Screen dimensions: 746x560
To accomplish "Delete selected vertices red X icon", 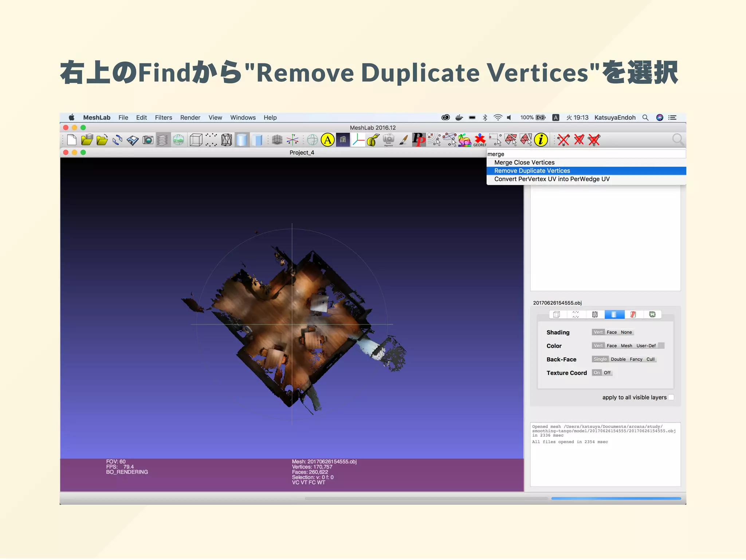I will pyautogui.click(x=564, y=140).
